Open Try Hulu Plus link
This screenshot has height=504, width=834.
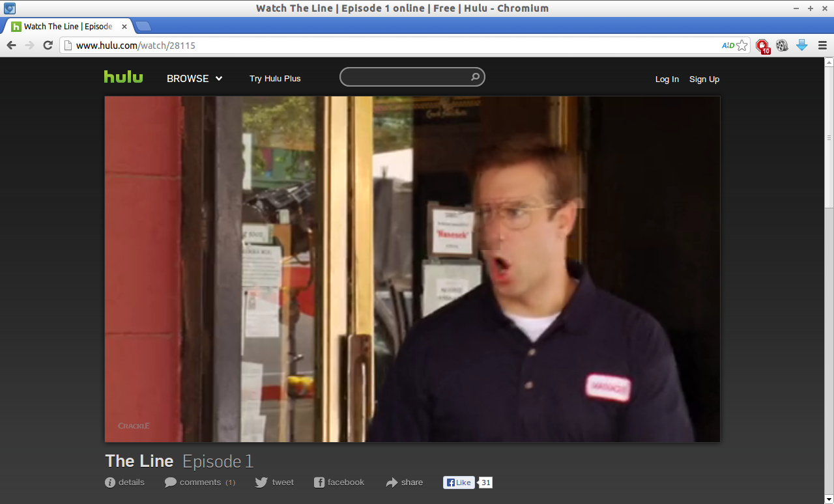point(275,78)
